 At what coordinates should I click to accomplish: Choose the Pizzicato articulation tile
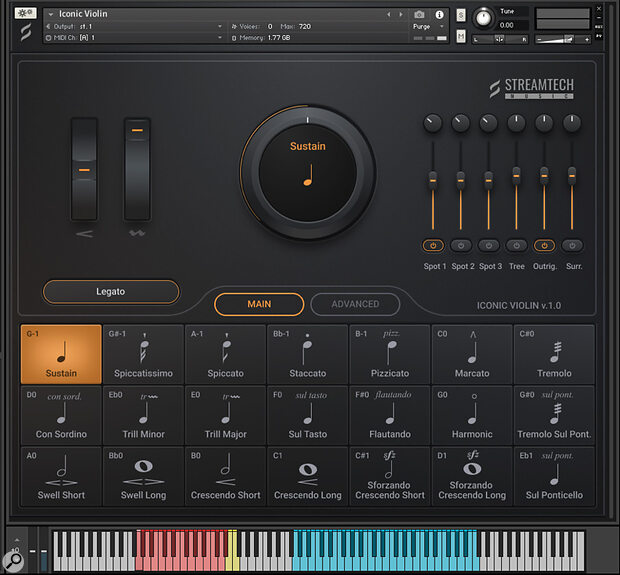point(389,354)
